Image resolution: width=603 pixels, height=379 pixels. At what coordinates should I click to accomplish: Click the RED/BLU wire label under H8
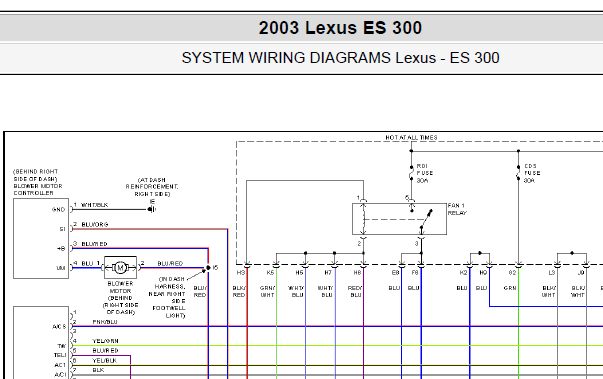[355, 291]
